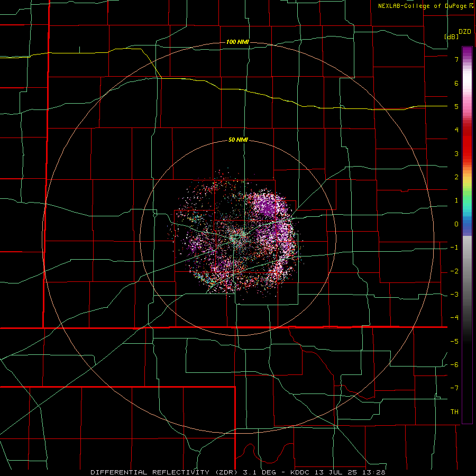476x476 pixels.
Task: Select the -6 dB scale label
Action: [454, 365]
